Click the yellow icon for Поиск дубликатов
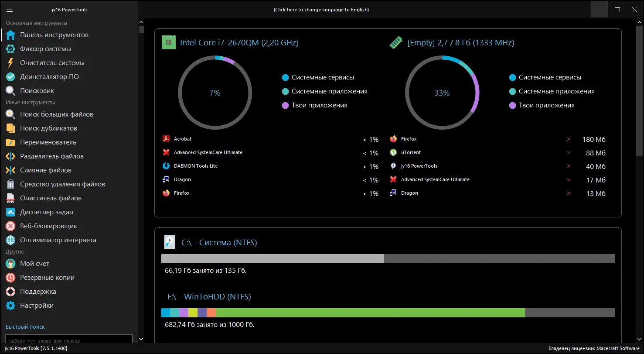Viewport: 644px width, 354px height. click(x=11, y=128)
